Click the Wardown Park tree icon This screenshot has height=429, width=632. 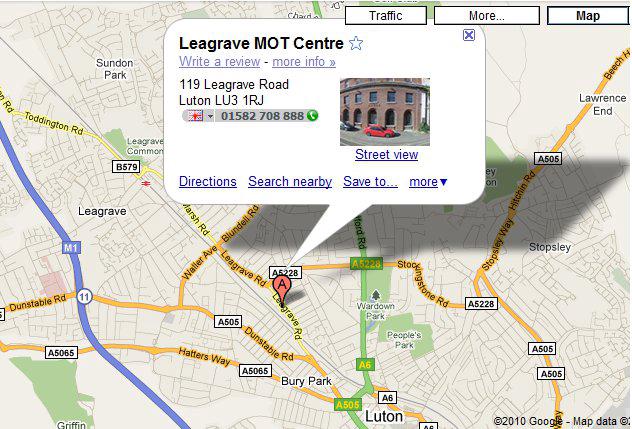tap(376, 295)
